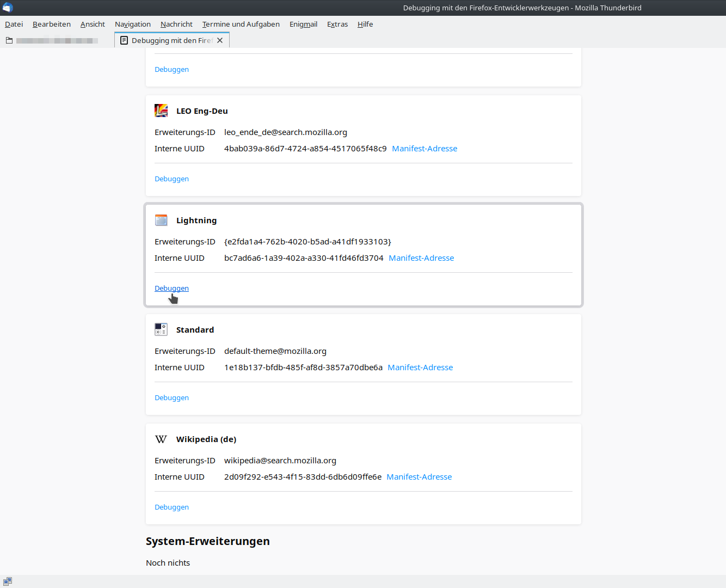
Task: Click the Thunderbird app icon in title bar
Action: (x=8, y=8)
